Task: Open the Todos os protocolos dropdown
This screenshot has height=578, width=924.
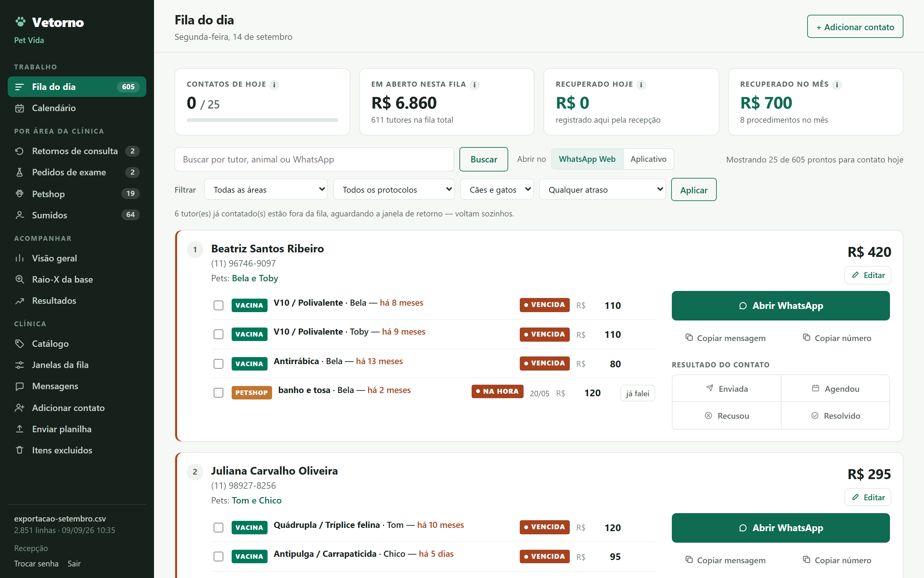Action: [x=394, y=189]
